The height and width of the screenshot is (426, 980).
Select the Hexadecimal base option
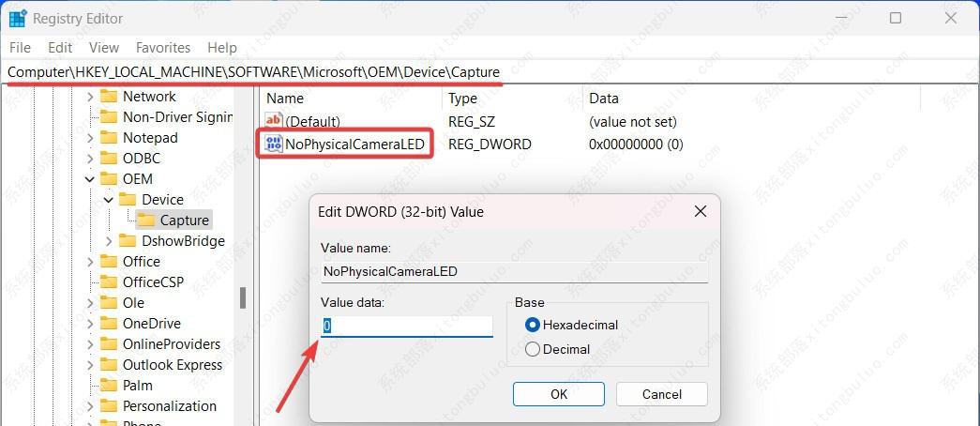(533, 325)
